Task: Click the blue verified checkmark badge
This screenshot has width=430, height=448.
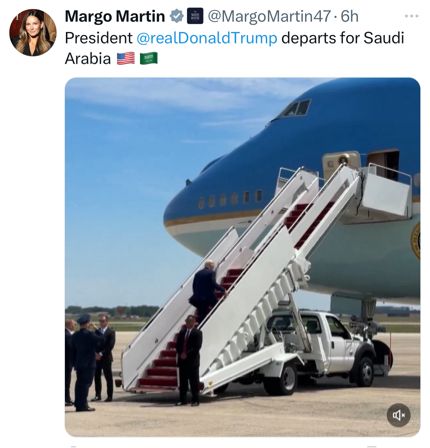Action: click(177, 16)
